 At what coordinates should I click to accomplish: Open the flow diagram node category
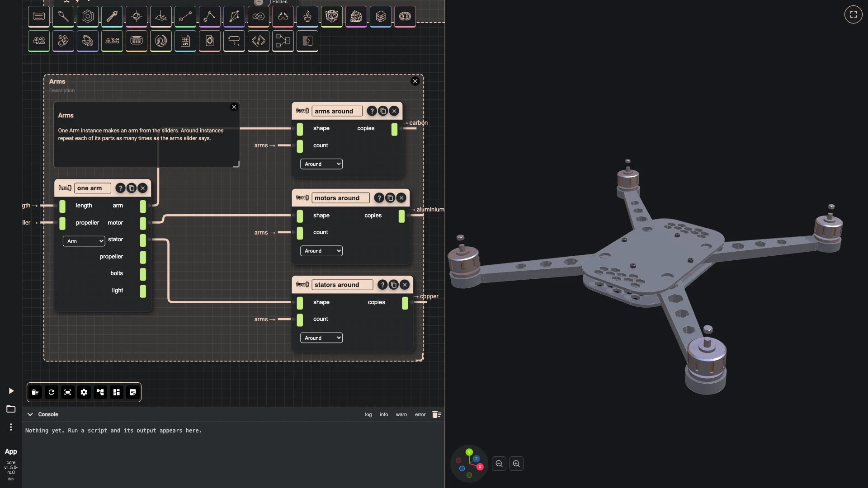283,41
